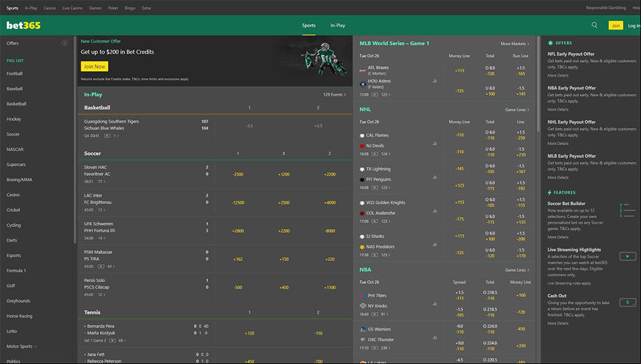Image resolution: width=641 pixels, height=364 pixels.
Task: Click live stream icon for CAL Flames game
Action: [375, 154]
